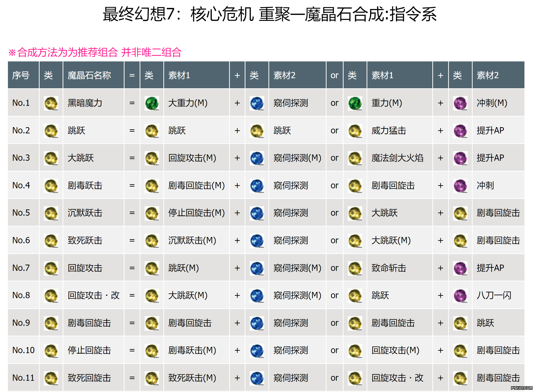Click the yellow materia icon beside 停止回旋击 in the No.10 row
The height and width of the screenshot is (392, 535).
click(51, 351)
